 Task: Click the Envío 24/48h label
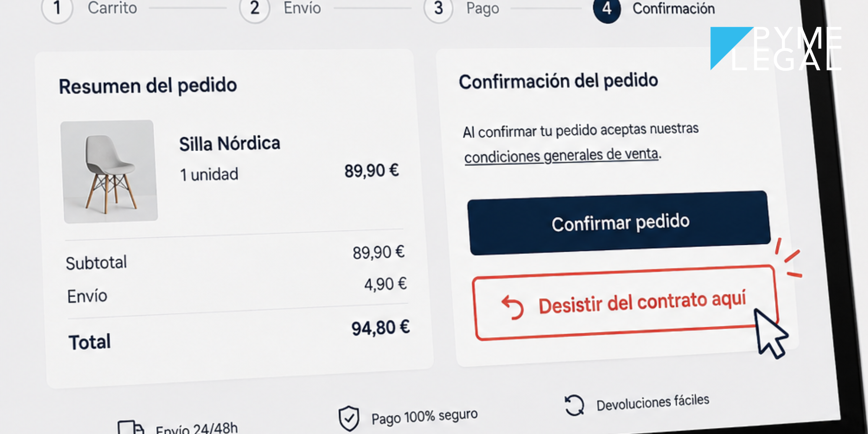point(197,429)
